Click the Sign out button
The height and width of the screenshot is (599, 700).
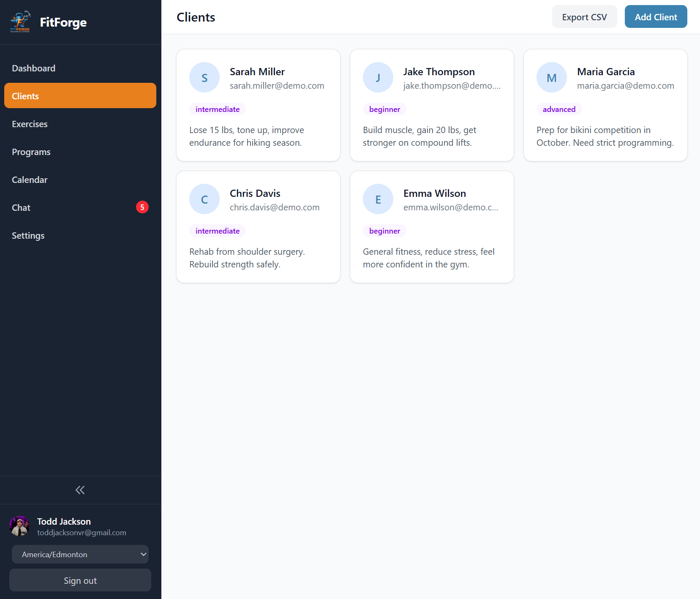[x=80, y=580]
